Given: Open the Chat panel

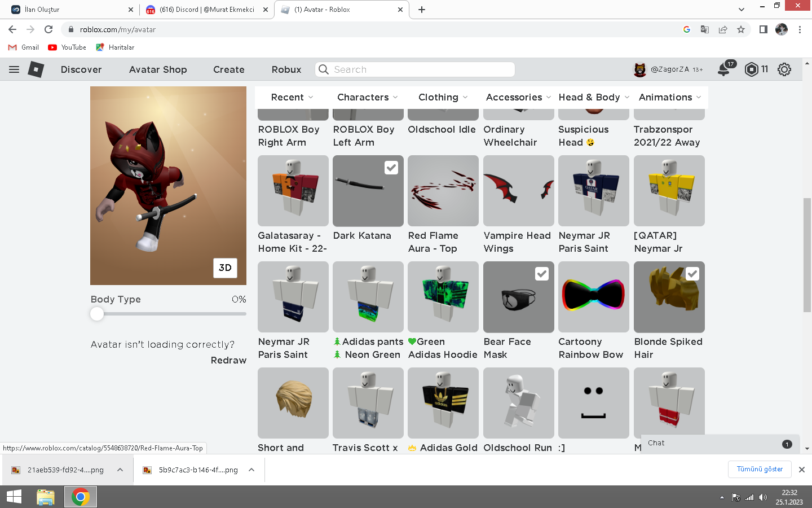Looking at the screenshot, I should [x=720, y=443].
